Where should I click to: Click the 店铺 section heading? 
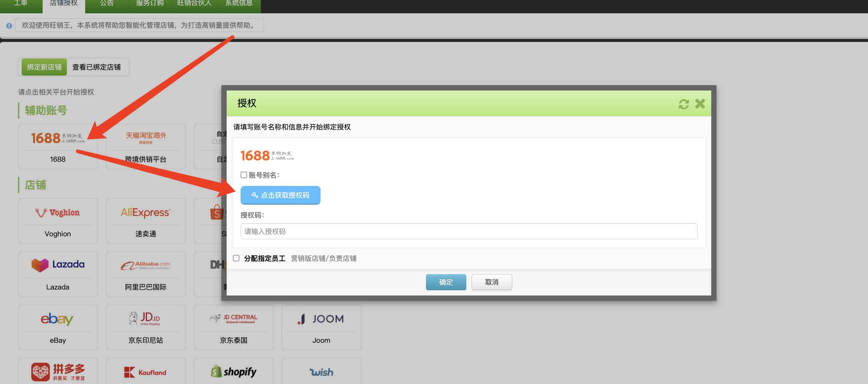click(35, 185)
